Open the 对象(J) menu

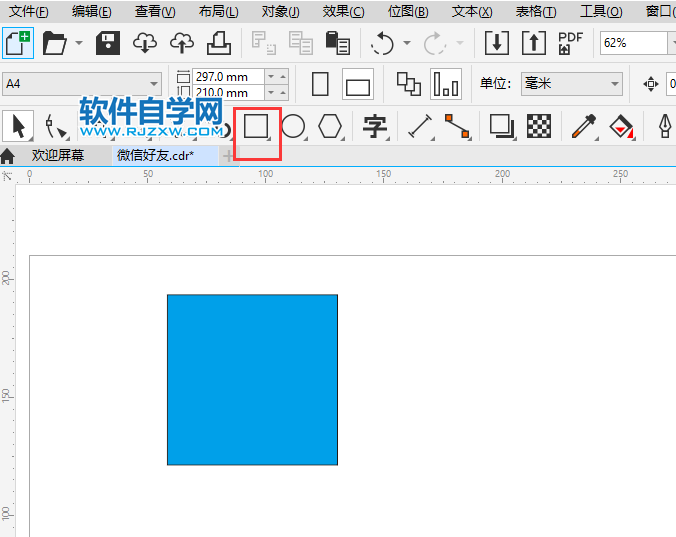280,11
